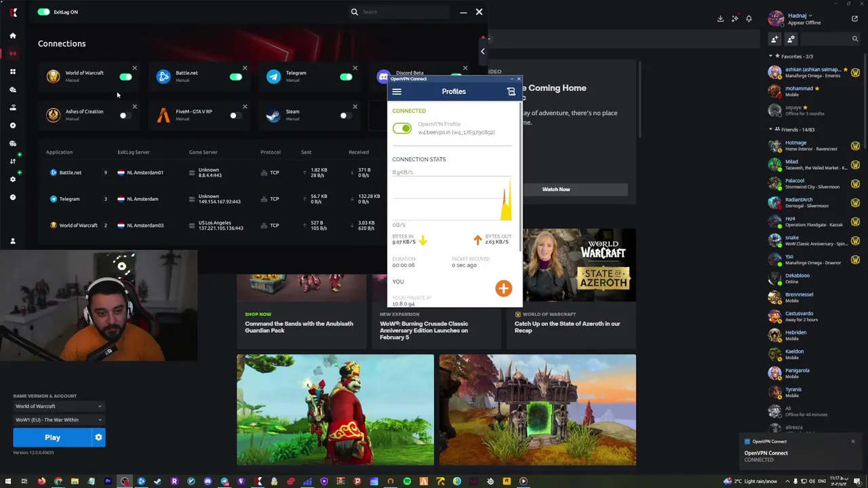Click Sent column header

point(307,152)
